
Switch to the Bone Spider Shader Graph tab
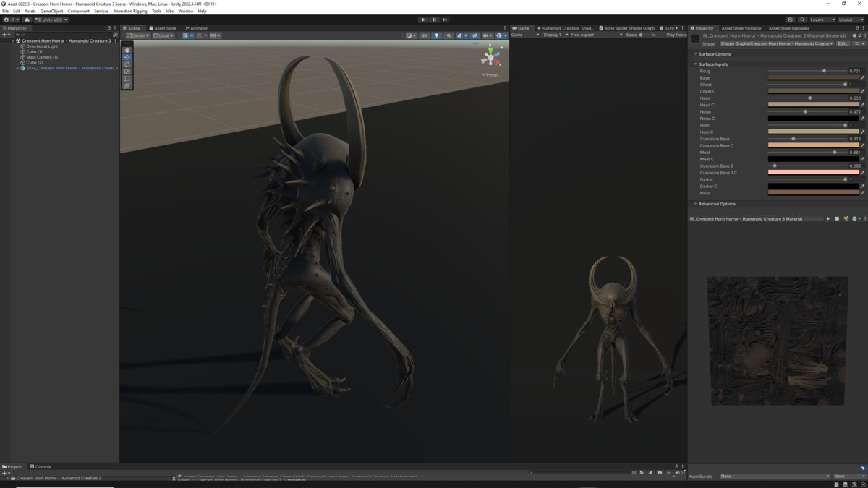(x=626, y=28)
